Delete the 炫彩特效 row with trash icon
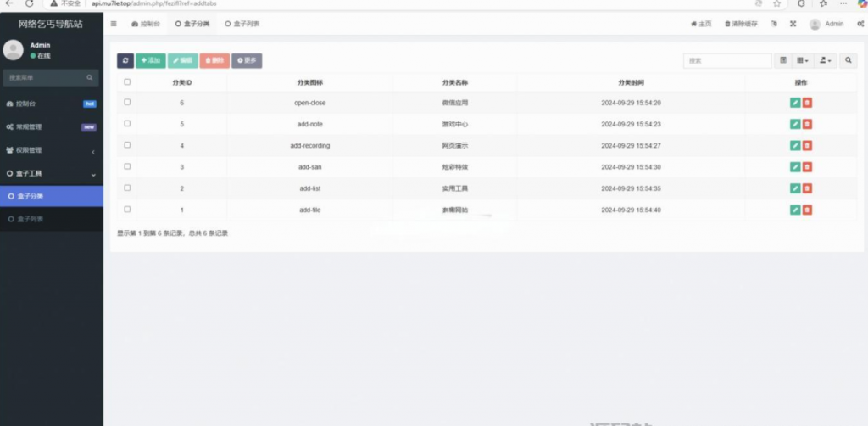 pyautogui.click(x=807, y=166)
